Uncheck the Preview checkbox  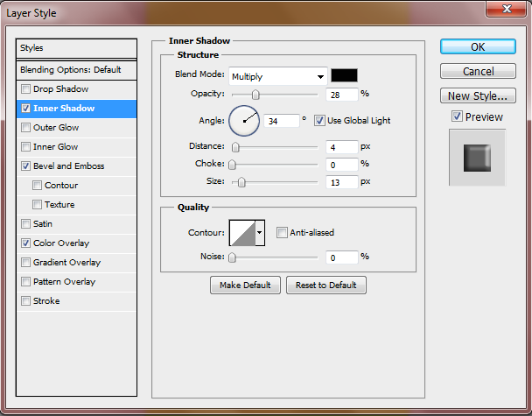(457, 116)
